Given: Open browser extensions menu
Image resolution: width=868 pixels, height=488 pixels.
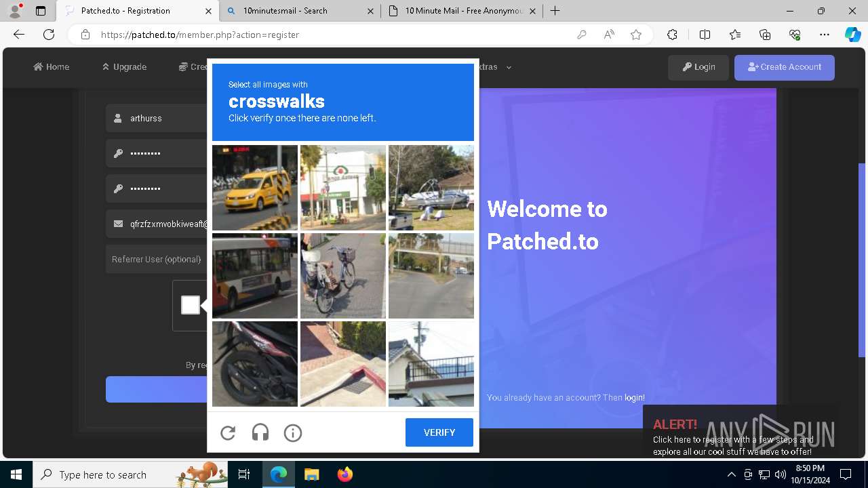Looking at the screenshot, I should [672, 35].
